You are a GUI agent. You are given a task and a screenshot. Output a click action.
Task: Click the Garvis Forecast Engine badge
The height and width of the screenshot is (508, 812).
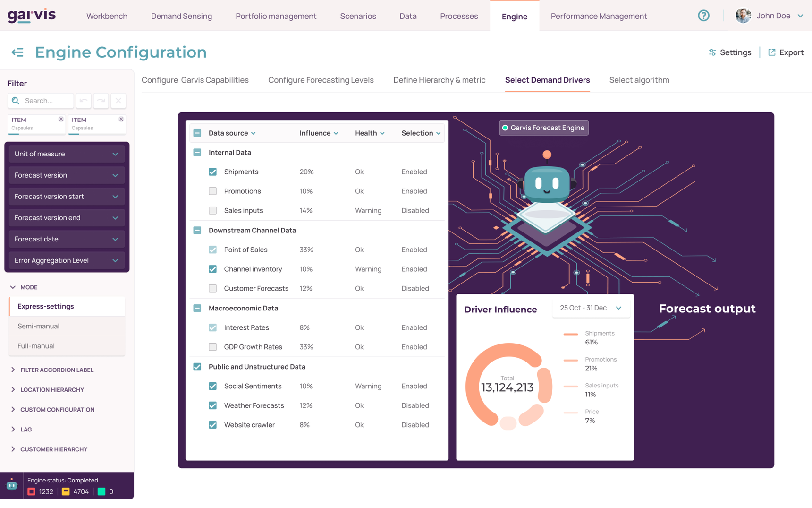click(x=544, y=128)
